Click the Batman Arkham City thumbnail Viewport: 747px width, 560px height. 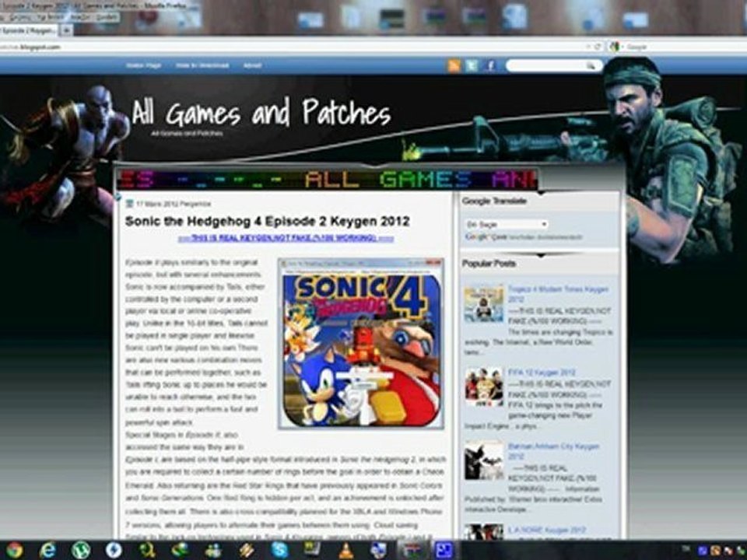[x=484, y=460]
